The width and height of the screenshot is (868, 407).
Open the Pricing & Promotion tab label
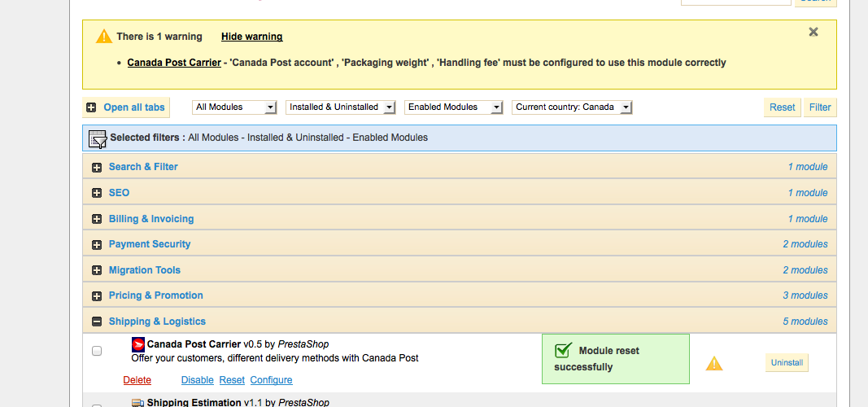[155, 295]
